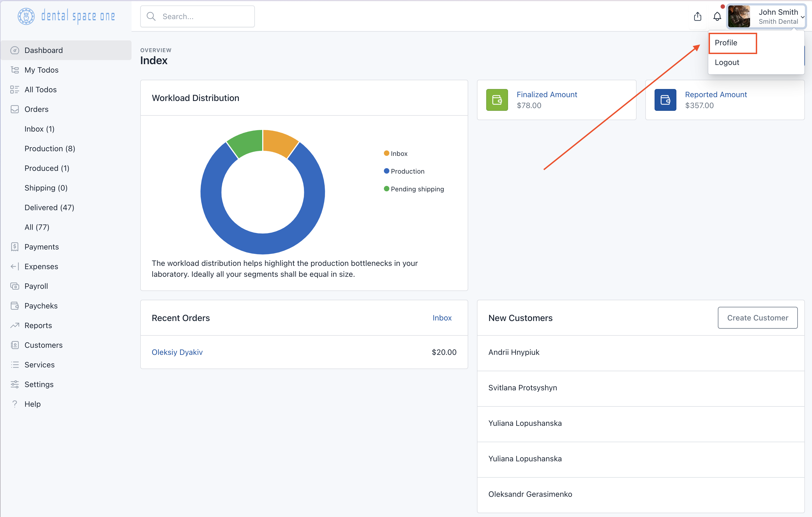The height and width of the screenshot is (517, 812).
Task: Select the Logout menu item
Action: coord(727,62)
